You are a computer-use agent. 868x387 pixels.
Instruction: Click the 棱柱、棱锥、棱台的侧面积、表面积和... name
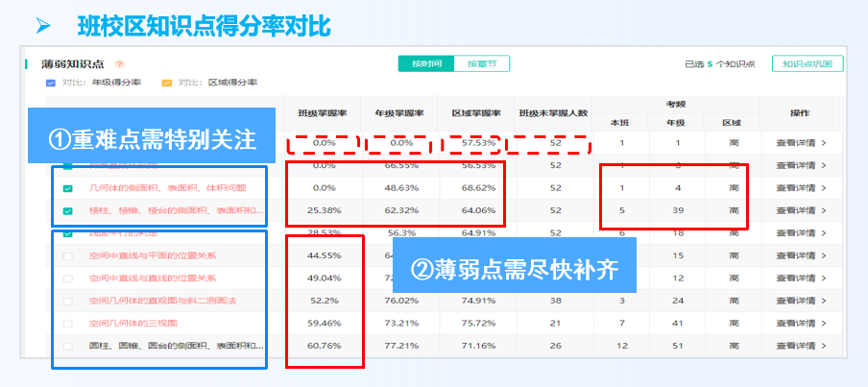(176, 211)
